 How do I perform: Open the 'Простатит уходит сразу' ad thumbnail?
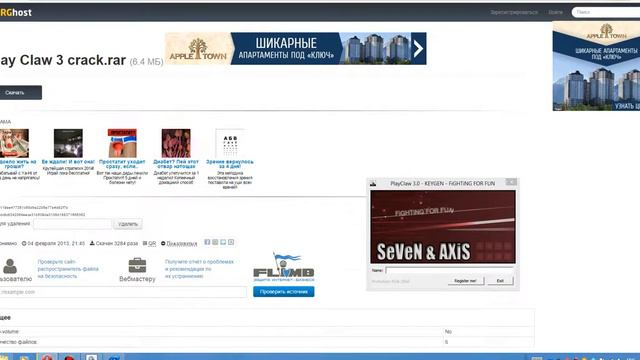click(122, 143)
